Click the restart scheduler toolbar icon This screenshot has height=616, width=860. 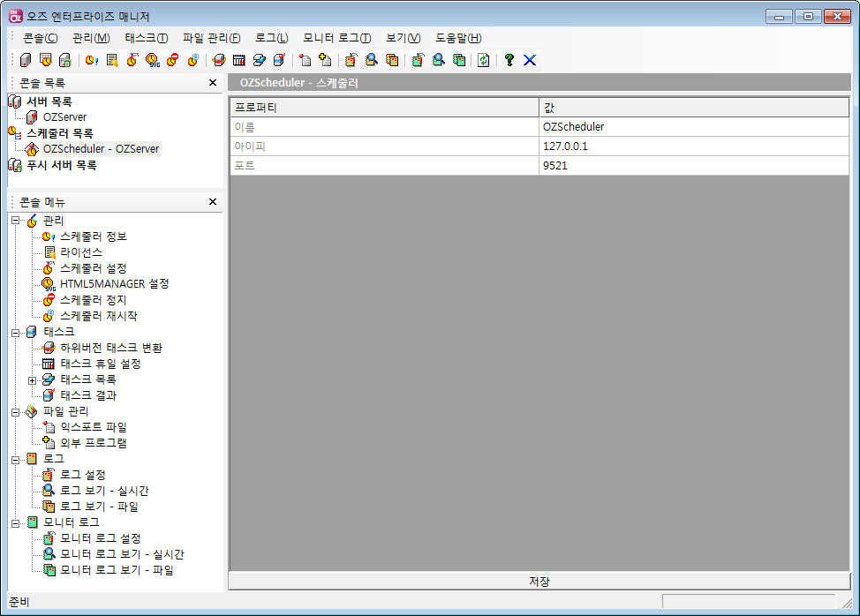pos(193,60)
